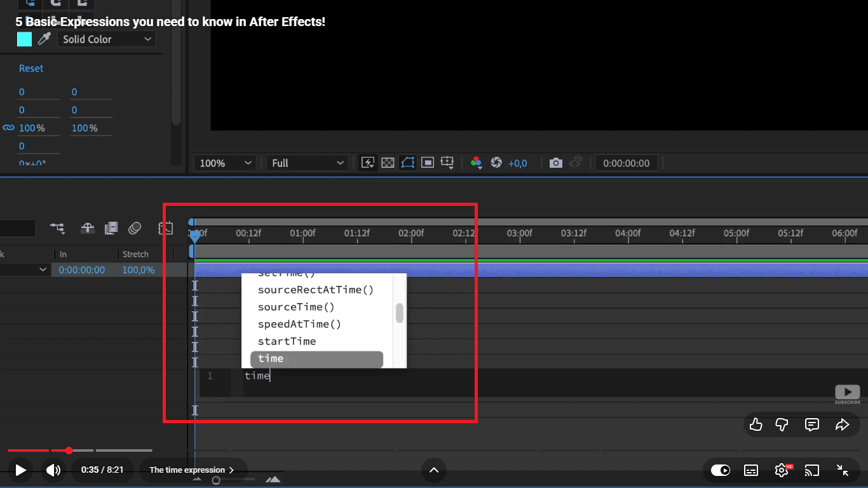This screenshot has width=868, height=488.
Task: Toggle the autoplay switch
Action: (721, 470)
